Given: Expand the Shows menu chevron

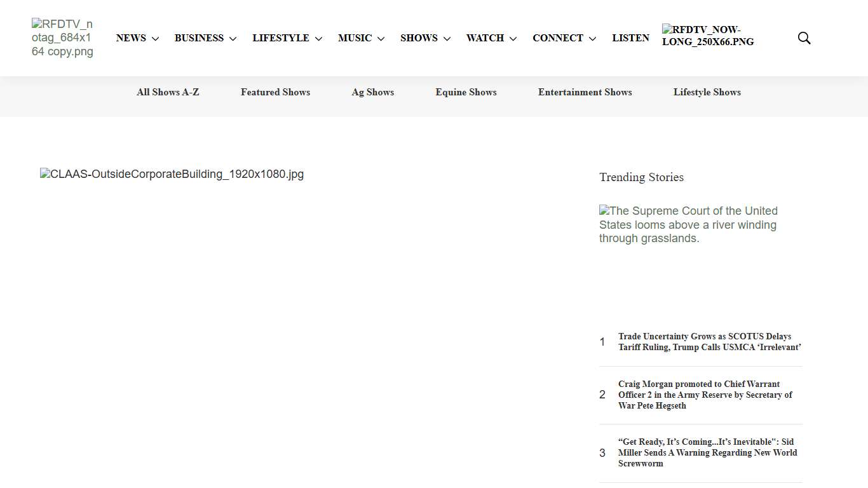Looking at the screenshot, I should (x=447, y=39).
